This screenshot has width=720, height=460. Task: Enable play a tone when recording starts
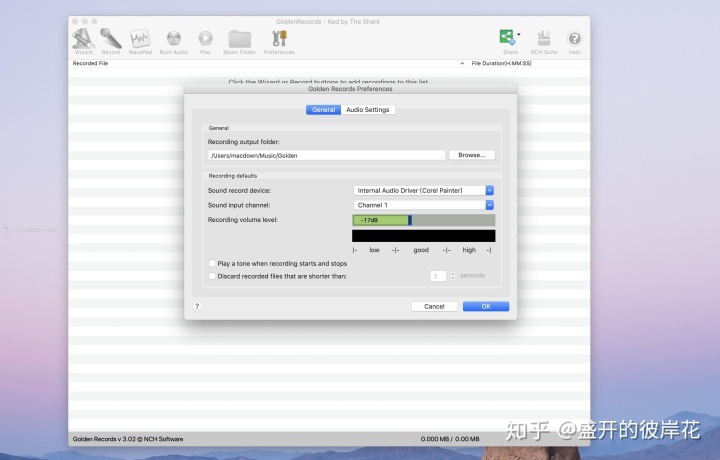pyautogui.click(x=212, y=264)
